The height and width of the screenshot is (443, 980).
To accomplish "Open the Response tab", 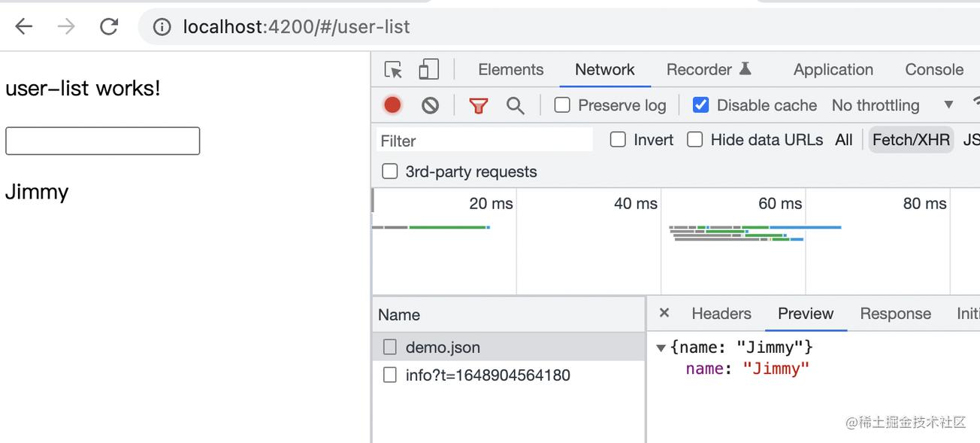I will [895, 314].
